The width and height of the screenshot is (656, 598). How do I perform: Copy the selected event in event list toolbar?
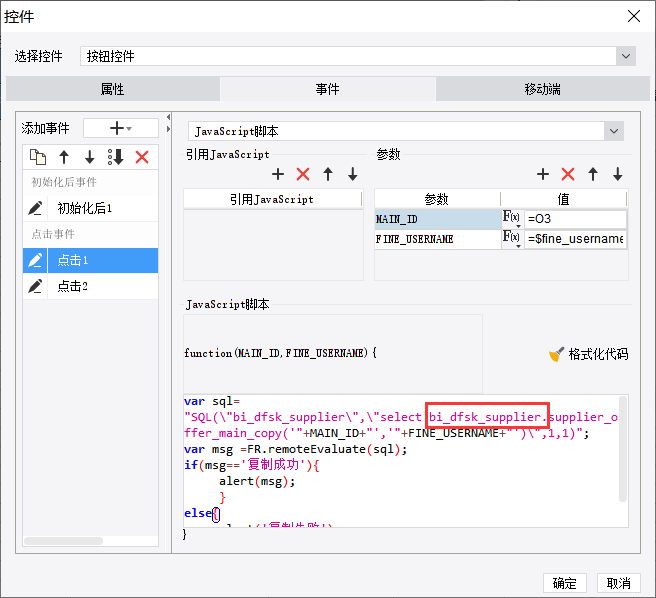(x=38, y=157)
